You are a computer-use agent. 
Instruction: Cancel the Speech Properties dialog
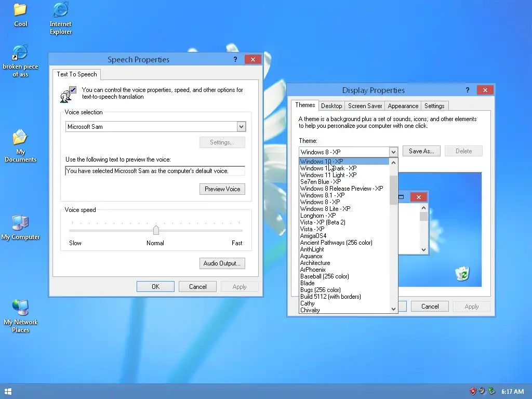[197, 287]
